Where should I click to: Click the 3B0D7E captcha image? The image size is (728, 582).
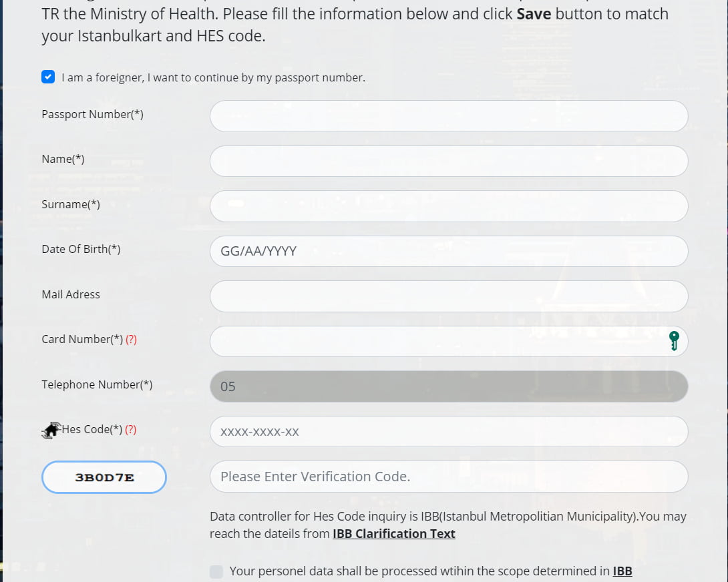(104, 477)
